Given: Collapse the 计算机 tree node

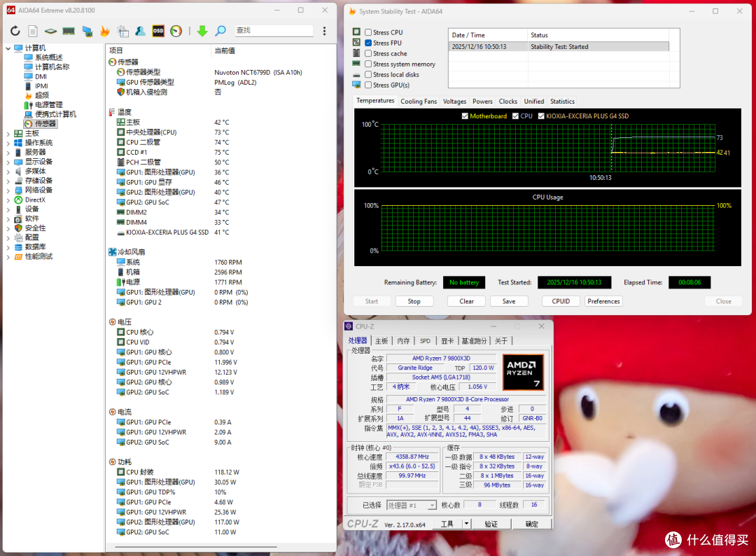Looking at the screenshot, I should [x=8, y=48].
